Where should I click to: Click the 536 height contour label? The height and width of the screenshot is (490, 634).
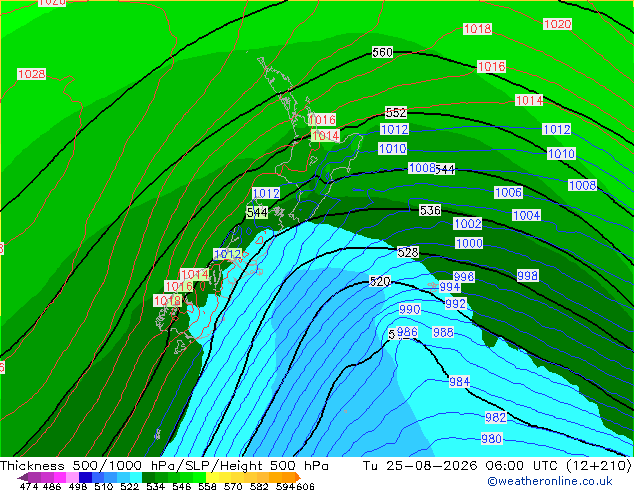pyautogui.click(x=430, y=210)
